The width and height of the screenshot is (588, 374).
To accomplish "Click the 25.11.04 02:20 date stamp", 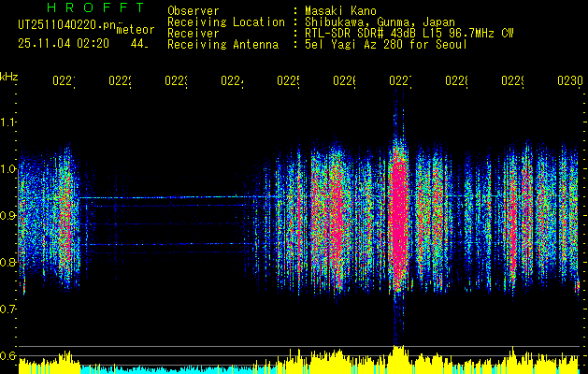I will (64, 43).
